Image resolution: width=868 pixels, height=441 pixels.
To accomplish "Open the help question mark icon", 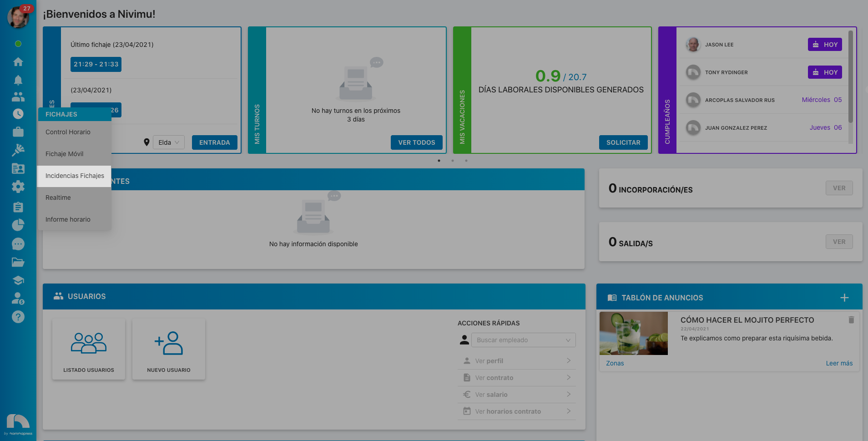I will 18,317.
